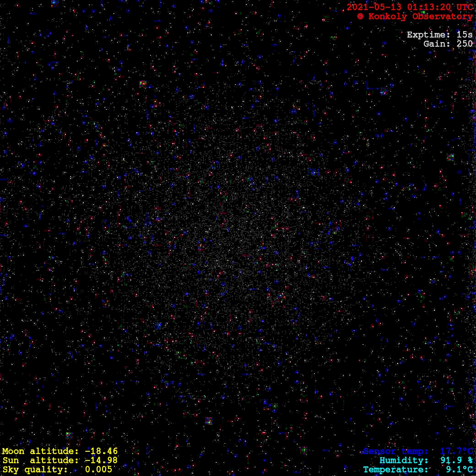Click the Sky quality label
Viewport: 476px width, 476px height.
(35, 470)
